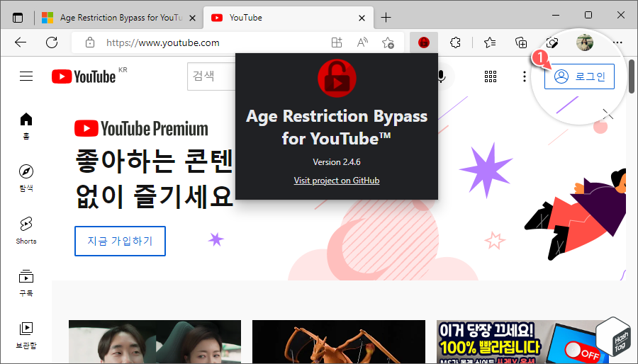Click the 지금 가입하기 button
This screenshot has width=638, height=364.
(x=120, y=241)
